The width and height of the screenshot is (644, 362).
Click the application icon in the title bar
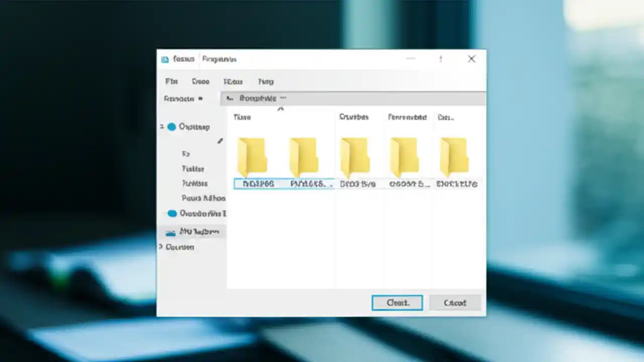[165, 59]
